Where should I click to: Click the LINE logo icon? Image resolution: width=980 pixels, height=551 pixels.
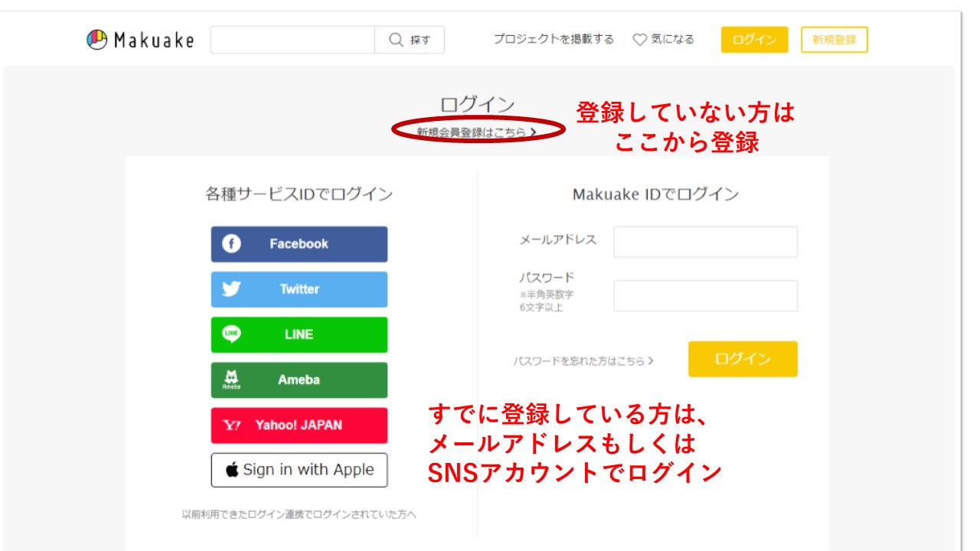coord(231,334)
